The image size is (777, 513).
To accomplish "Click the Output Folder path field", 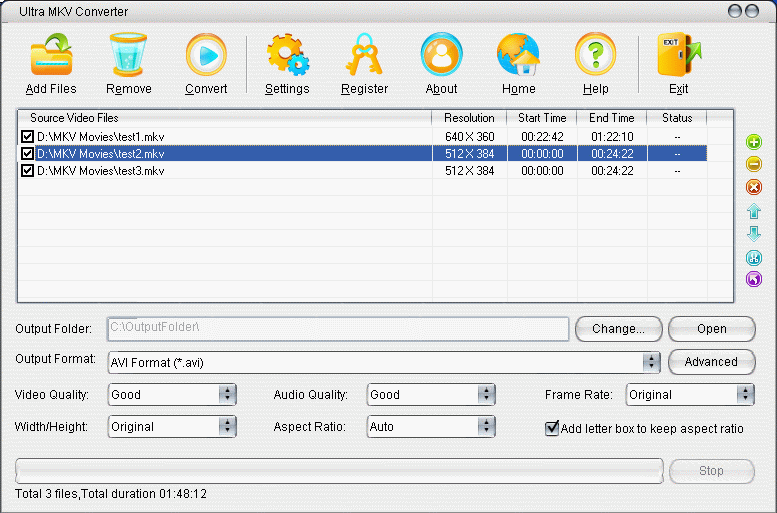I will [x=338, y=329].
